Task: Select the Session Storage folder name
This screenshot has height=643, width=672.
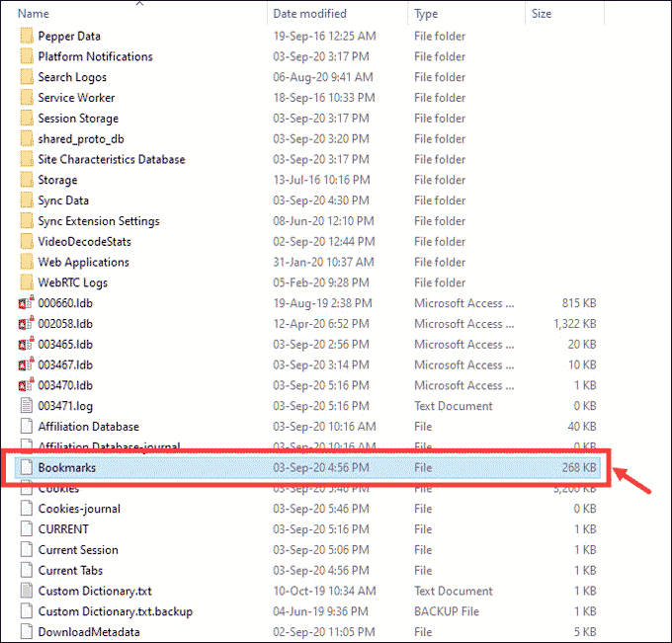Action: 78,119
